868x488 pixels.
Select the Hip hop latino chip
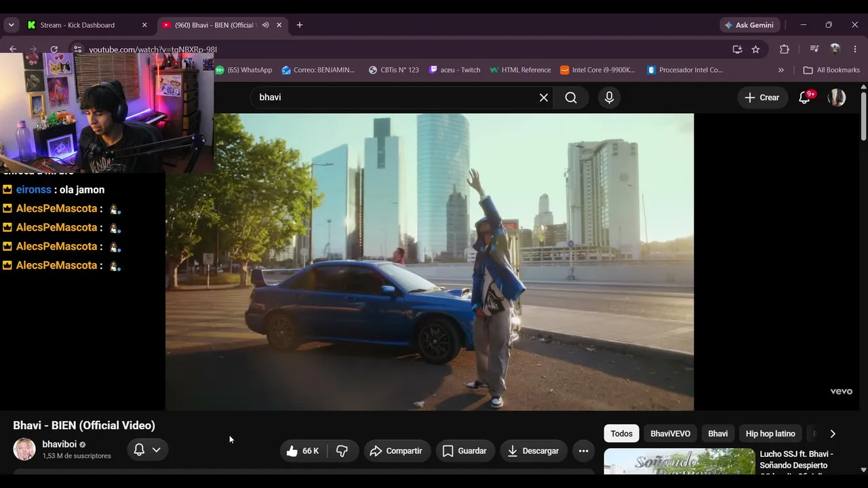[770, 434]
